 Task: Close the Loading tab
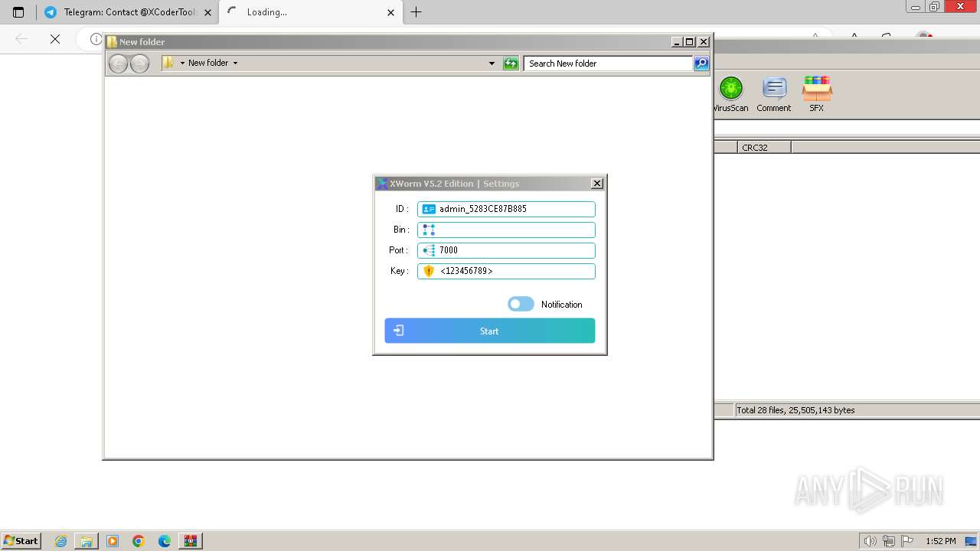[x=390, y=12]
